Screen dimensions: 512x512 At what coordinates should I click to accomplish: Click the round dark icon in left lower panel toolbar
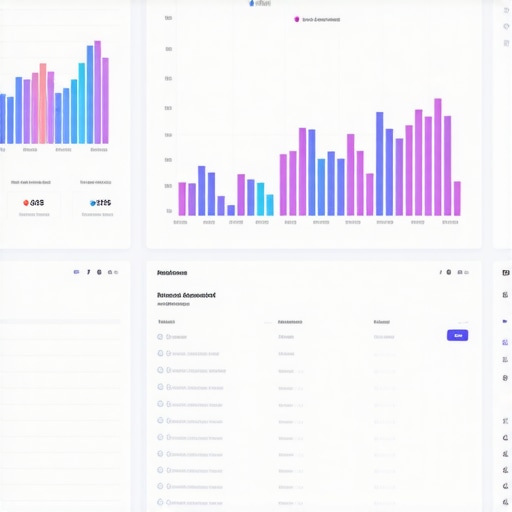(99, 272)
